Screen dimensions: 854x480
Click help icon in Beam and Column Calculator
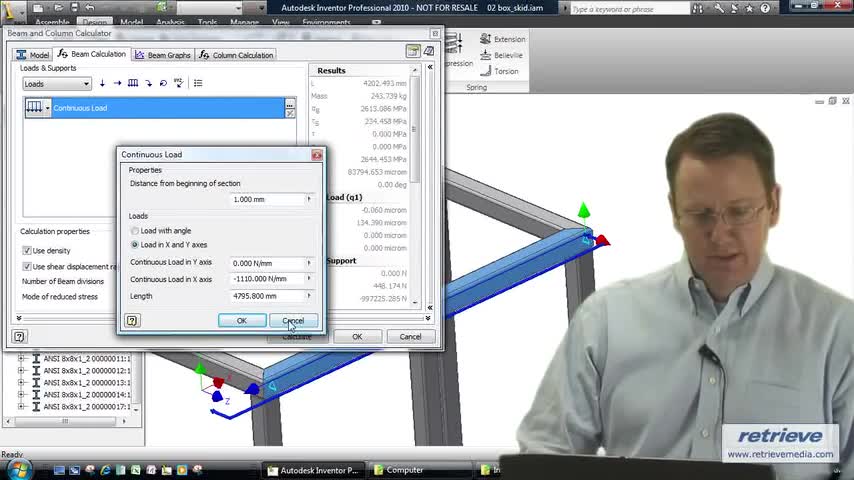(19, 337)
